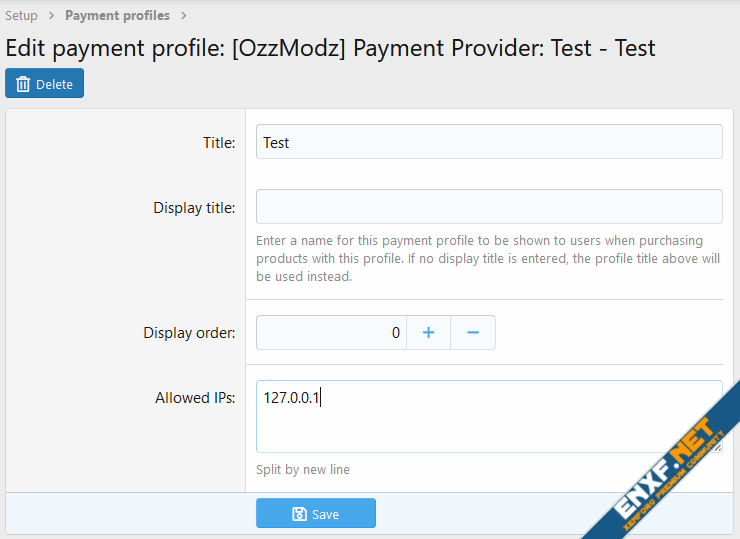This screenshot has height=539, width=740.
Task: Click the Display title label
Action: pyautogui.click(x=194, y=208)
